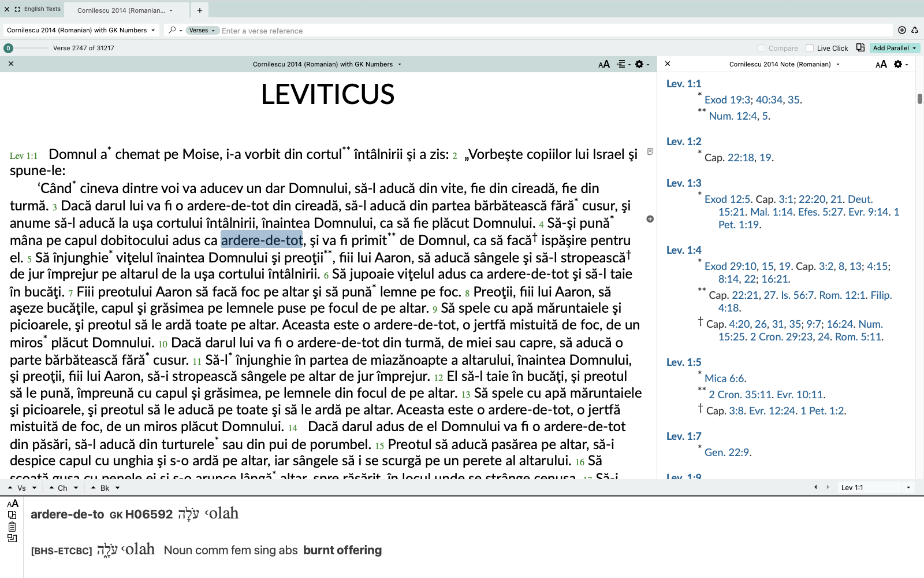Image resolution: width=924 pixels, height=578 pixels.
Task: Open the Add Parallel dropdown
Action: tap(895, 48)
